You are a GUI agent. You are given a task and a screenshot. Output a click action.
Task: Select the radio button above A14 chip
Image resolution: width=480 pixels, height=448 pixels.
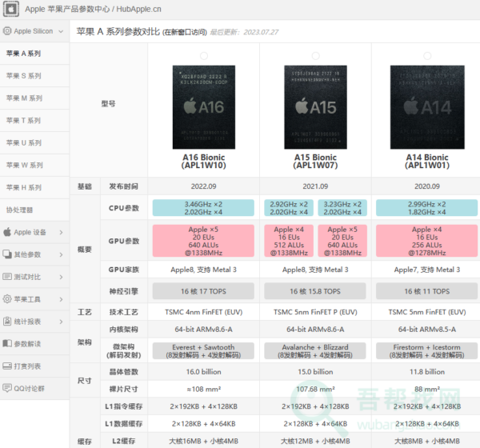(426, 55)
